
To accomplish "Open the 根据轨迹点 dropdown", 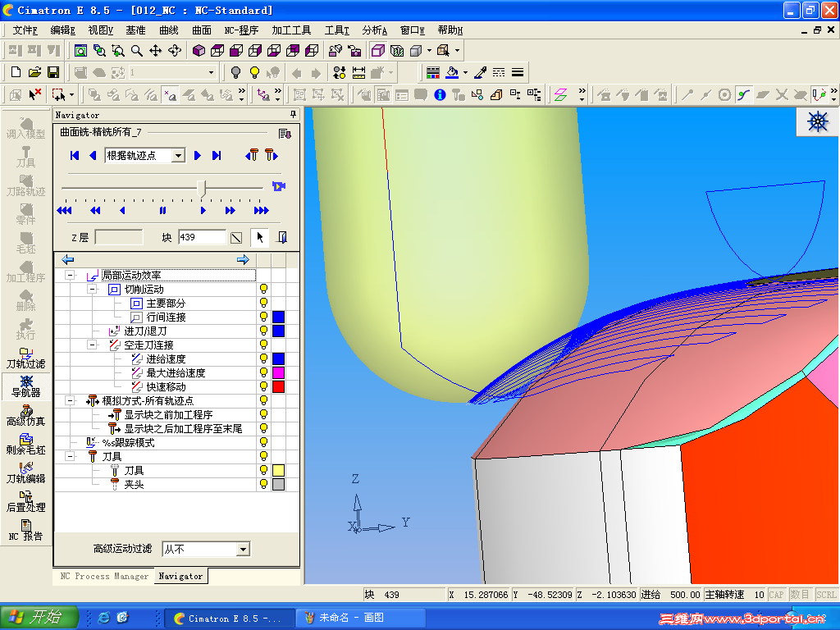I will coord(178,155).
